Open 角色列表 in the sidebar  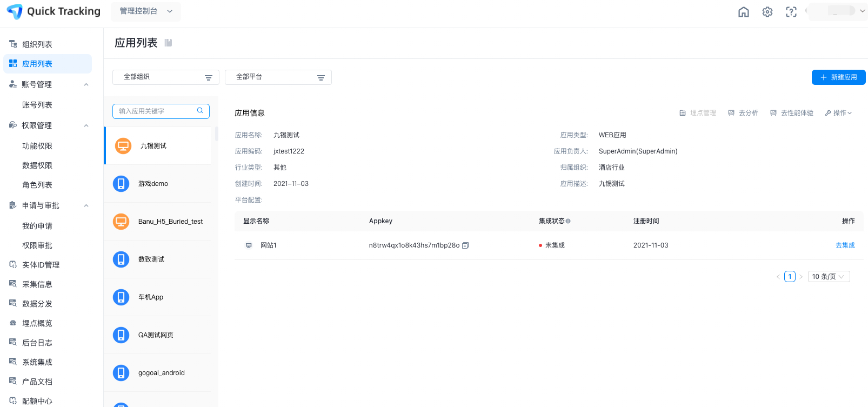(37, 185)
